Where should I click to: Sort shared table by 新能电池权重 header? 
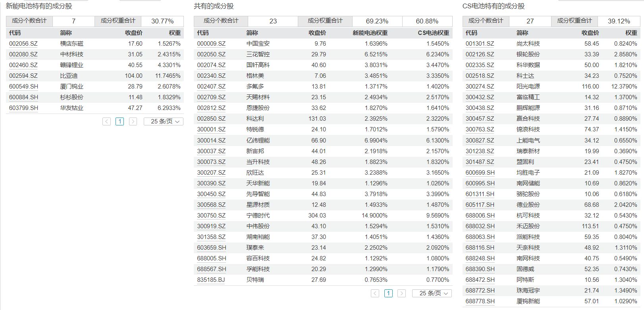[x=370, y=33]
